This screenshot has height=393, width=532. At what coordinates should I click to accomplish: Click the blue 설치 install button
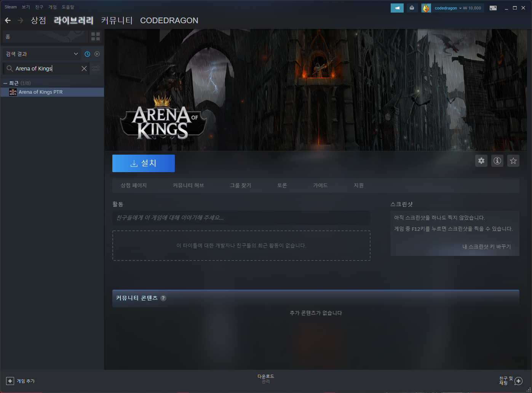[144, 163]
